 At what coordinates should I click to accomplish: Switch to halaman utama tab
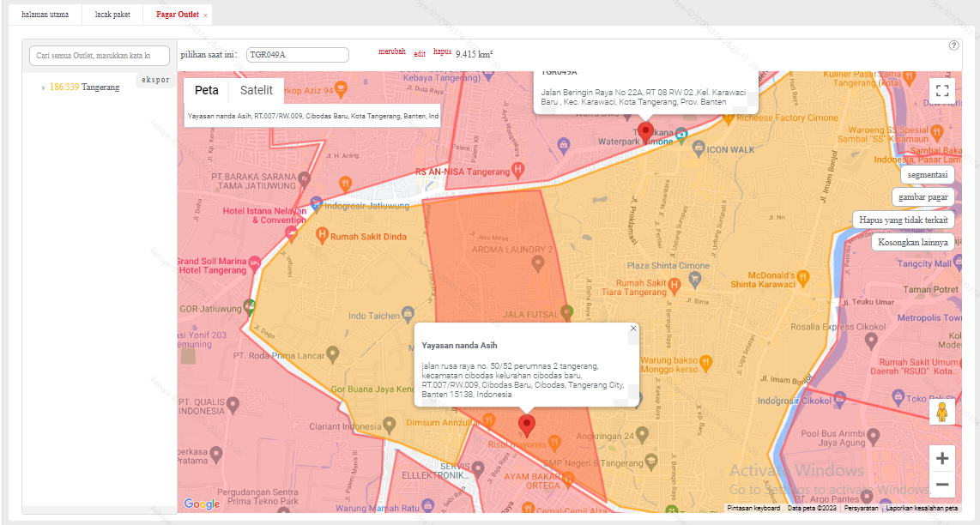tap(45, 15)
